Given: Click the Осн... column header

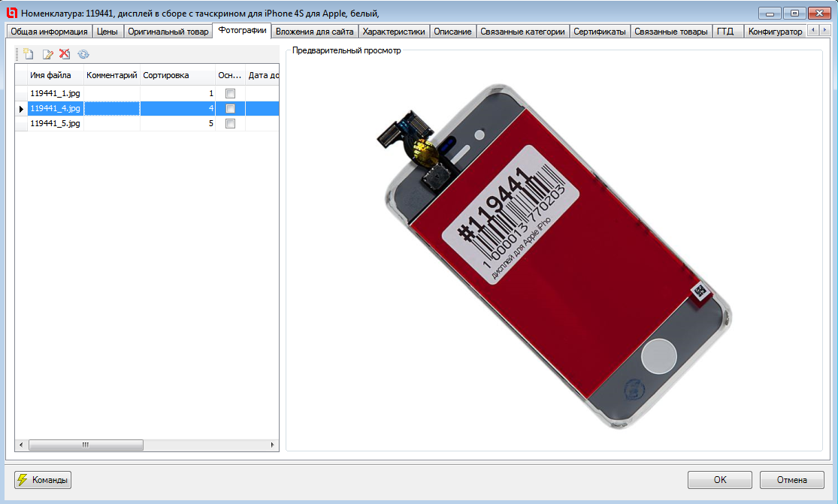Looking at the screenshot, I should [230, 75].
